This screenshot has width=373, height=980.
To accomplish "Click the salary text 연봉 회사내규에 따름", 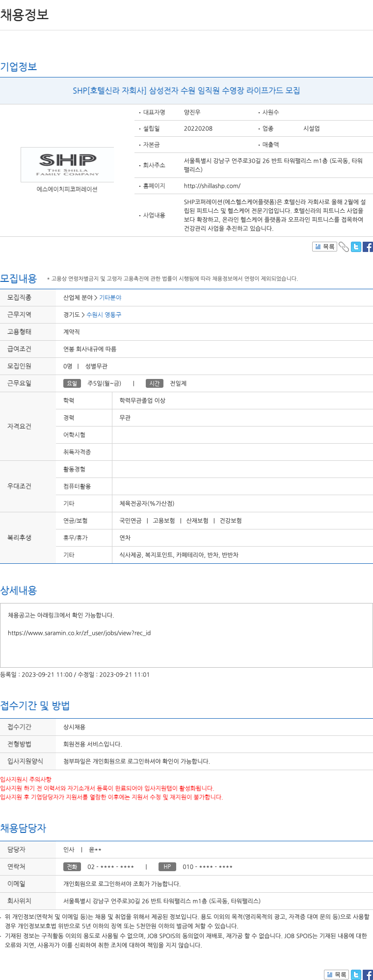I will click(90, 349).
